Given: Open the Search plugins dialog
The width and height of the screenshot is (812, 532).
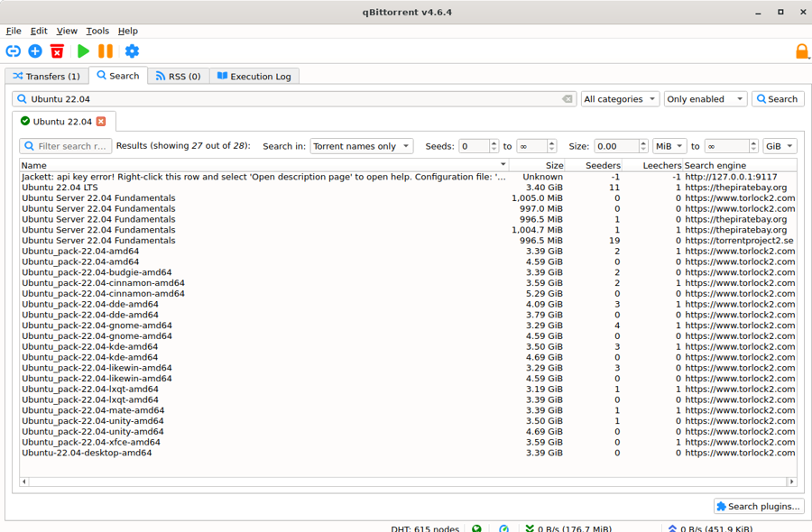Looking at the screenshot, I should [758, 506].
